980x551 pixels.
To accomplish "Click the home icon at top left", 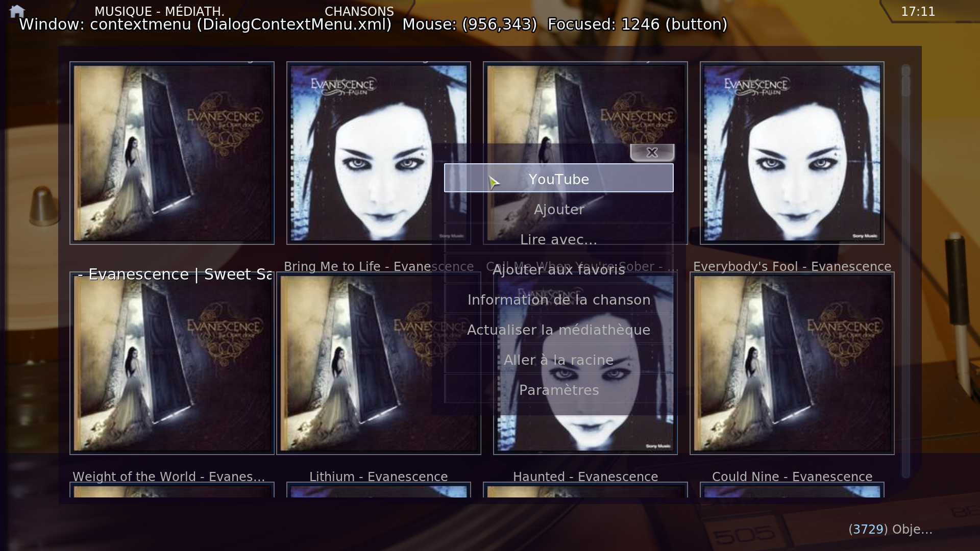I will click(17, 11).
